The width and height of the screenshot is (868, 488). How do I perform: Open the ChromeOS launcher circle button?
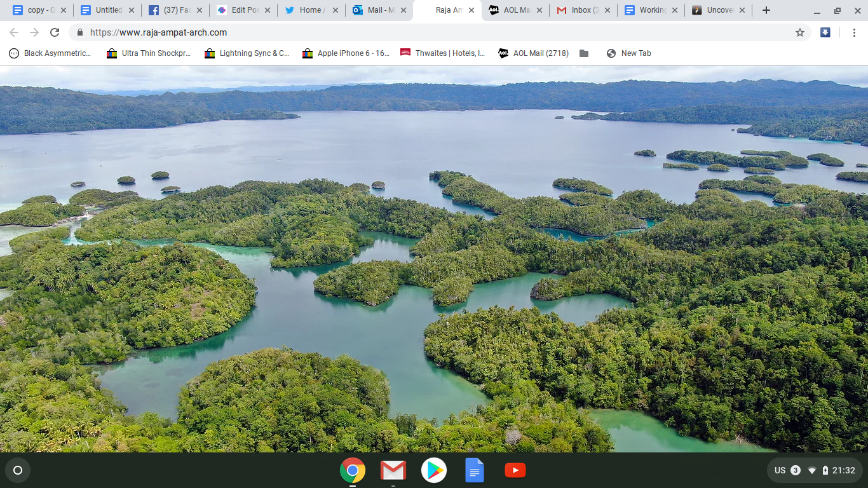coord(18,470)
